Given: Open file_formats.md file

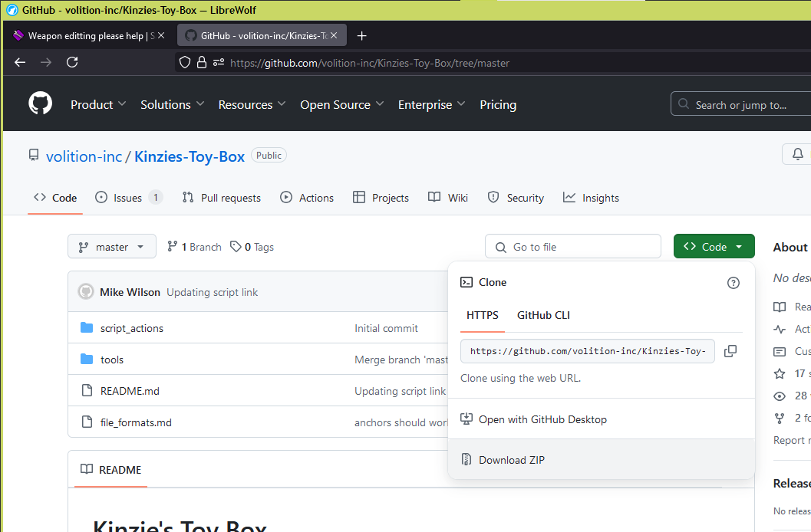Looking at the screenshot, I should tap(136, 422).
